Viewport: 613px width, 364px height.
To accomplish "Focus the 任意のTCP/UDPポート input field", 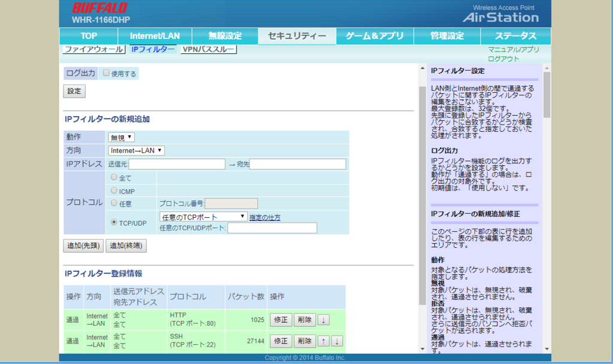I will (272, 228).
